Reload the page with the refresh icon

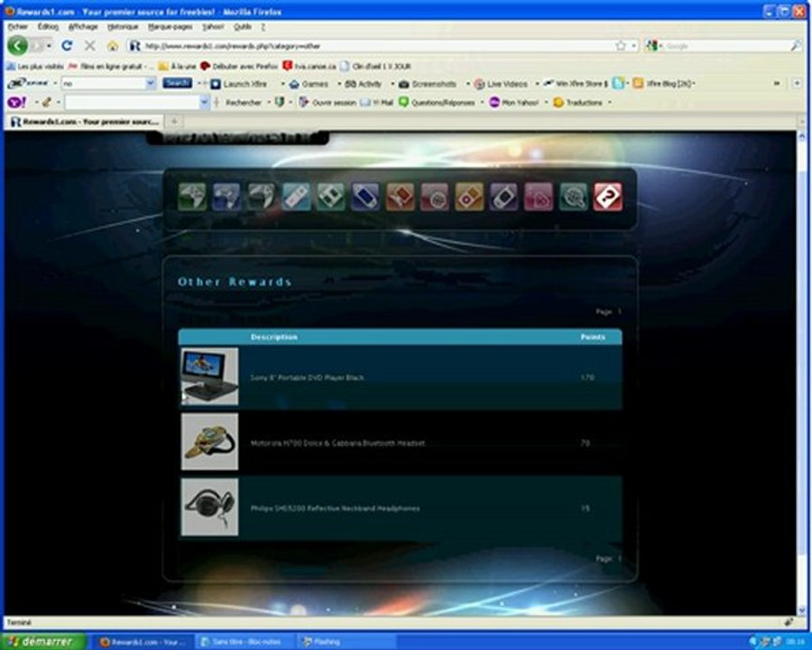(x=67, y=46)
